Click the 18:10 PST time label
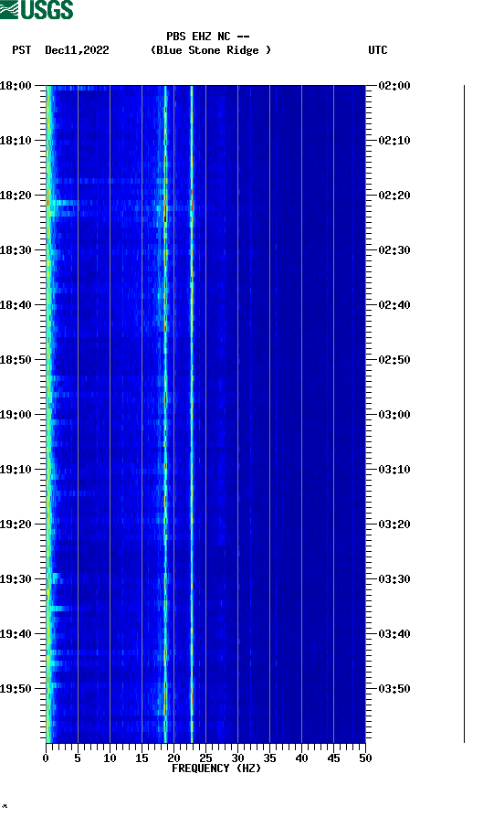This screenshot has width=504, height=816. [16, 141]
